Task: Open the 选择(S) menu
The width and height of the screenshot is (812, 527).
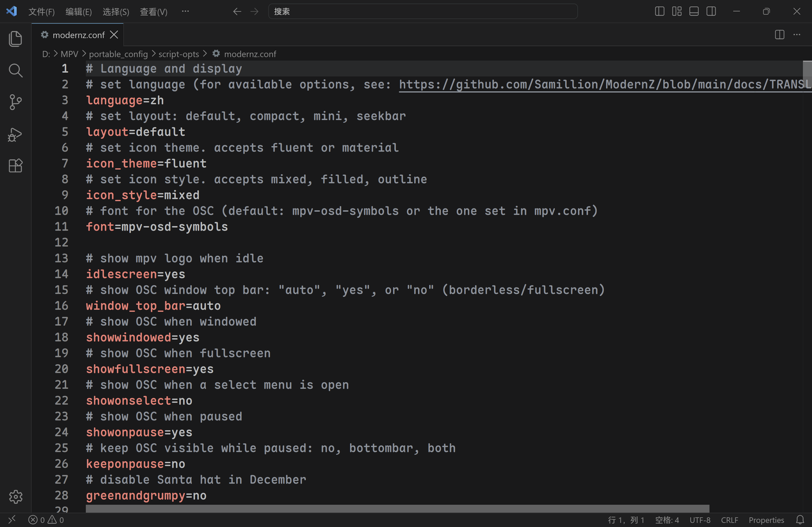Action: point(116,12)
